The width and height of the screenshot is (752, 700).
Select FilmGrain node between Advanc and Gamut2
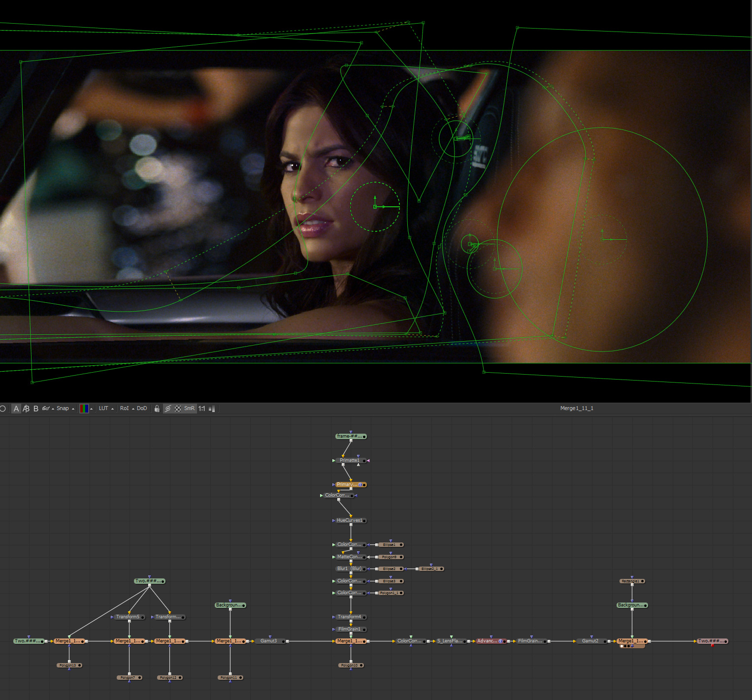pyautogui.click(x=531, y=641)
